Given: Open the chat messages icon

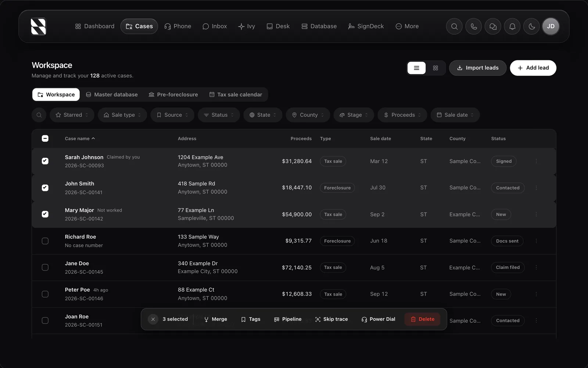Looking at the screenshot, I should (x=493, y=26).
